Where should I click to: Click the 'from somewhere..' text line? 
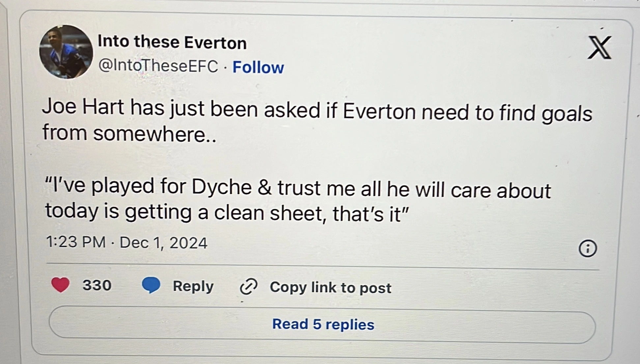129,133
